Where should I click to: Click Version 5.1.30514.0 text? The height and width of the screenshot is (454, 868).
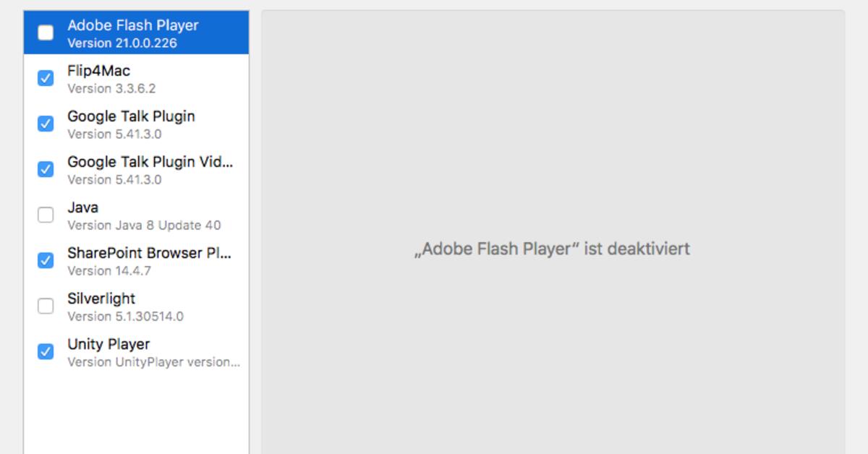click(125, 316)
